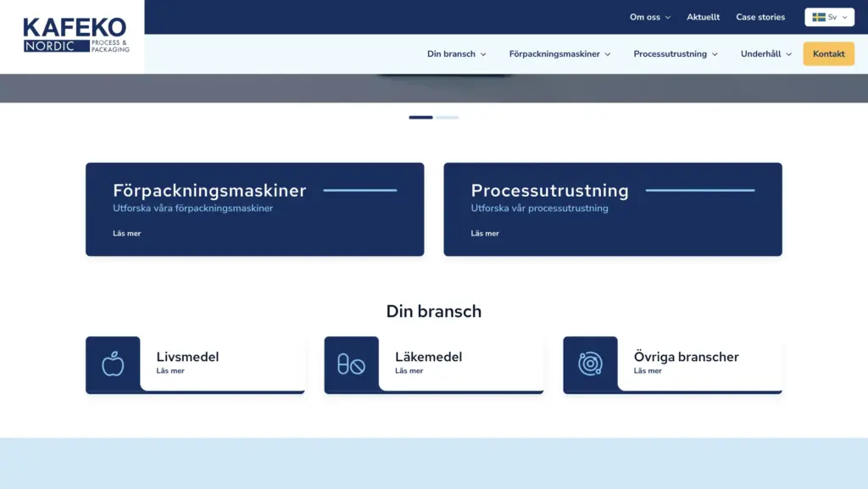This screenshot has width=868, height=489.
Task: Select the first carousel slide indicator
Action: [420, 117]
